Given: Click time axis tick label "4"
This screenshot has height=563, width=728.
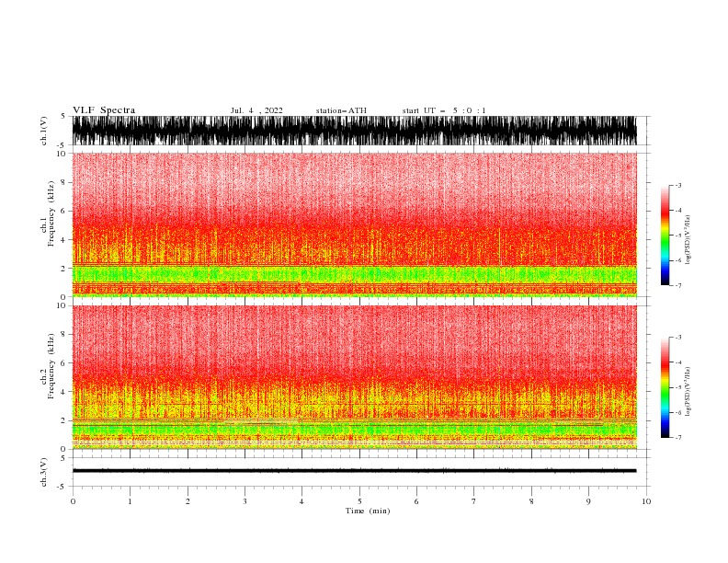Looking at the screenshot, I should tap(301, 501).
